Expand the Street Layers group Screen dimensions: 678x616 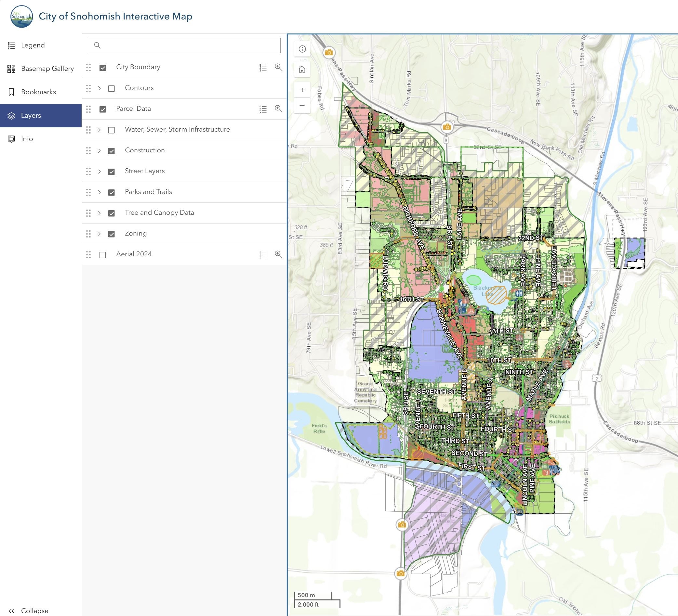point(99,172)
